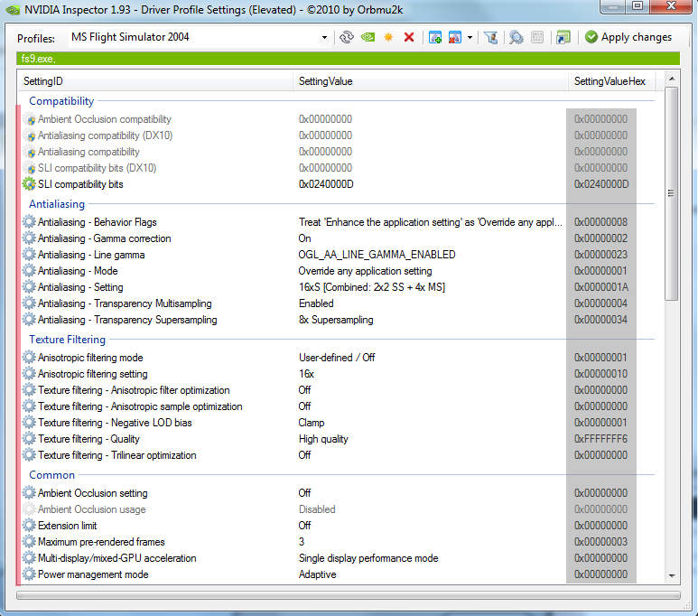This screenshot has height=616, width=698.
Task: Click the horizontal scrollbar at window bottom
Action: [349, 595]
